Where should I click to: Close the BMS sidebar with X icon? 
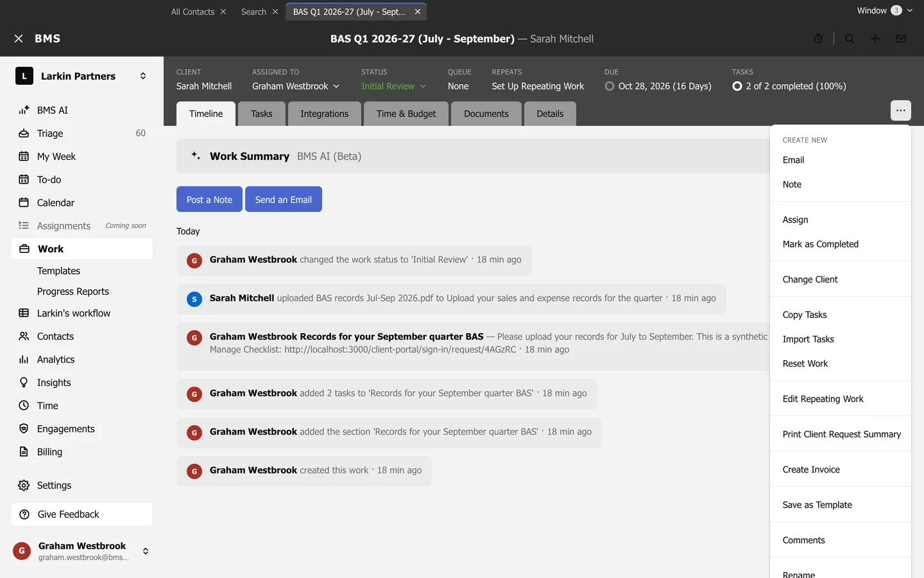(x=19, y=39)
